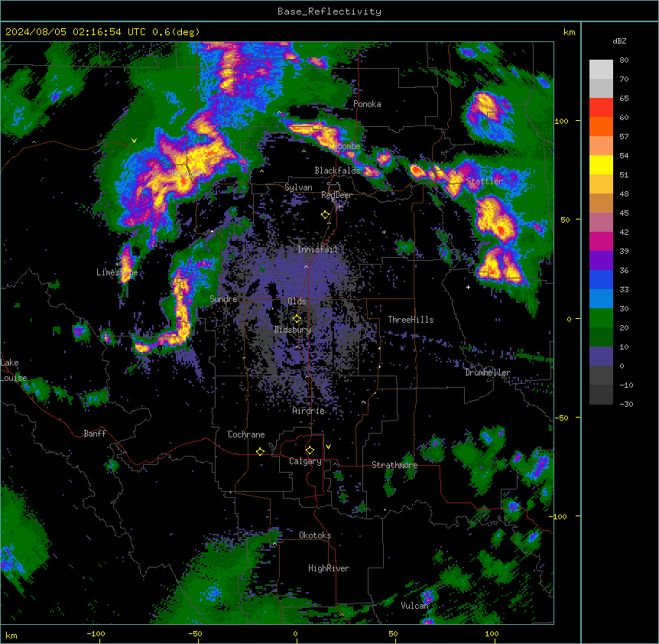Click the Base_Reflectivity title text
The height and width of the screenshot is (644, 659).
coord(329,11)
